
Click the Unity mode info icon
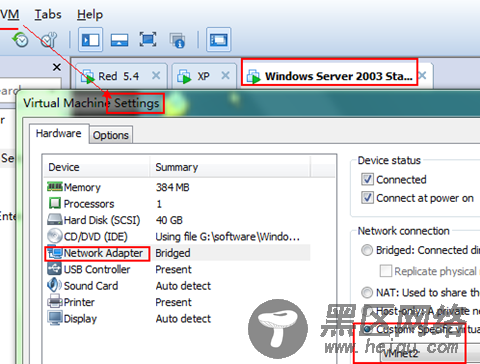tap(177, 40)
